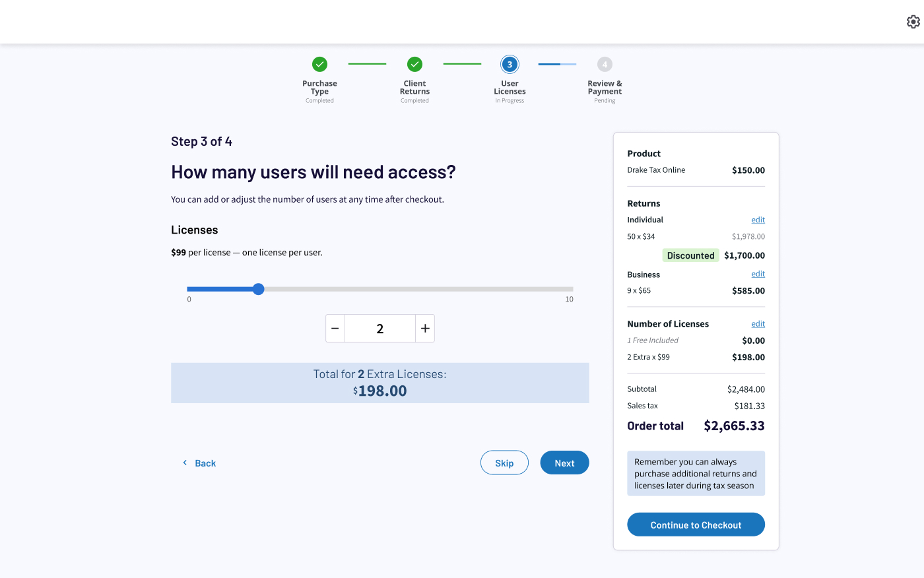Click the slider maximum label 10

569,300
